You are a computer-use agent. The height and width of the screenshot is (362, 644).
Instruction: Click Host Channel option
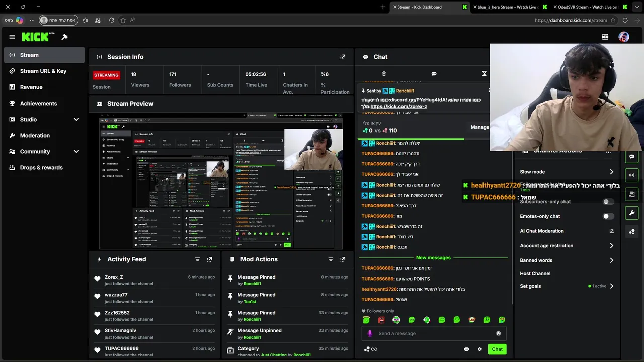[535, 274]
